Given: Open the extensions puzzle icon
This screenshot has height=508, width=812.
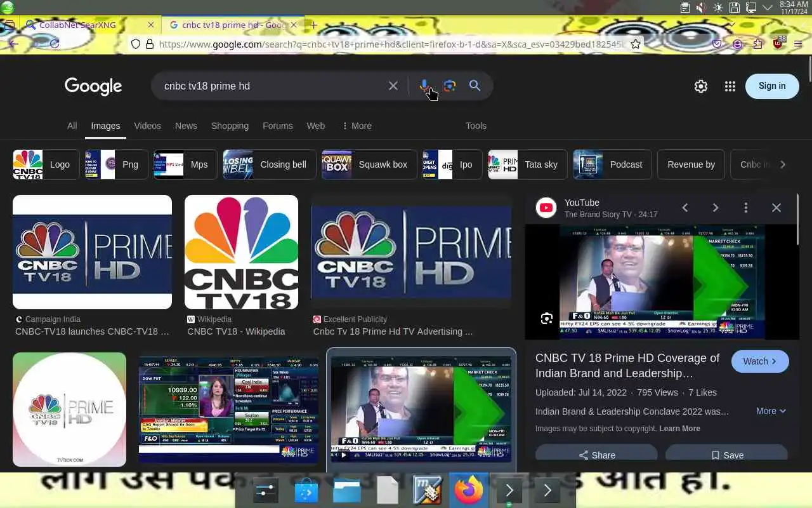Looking at the screenshot, I should tap(757, 44).
